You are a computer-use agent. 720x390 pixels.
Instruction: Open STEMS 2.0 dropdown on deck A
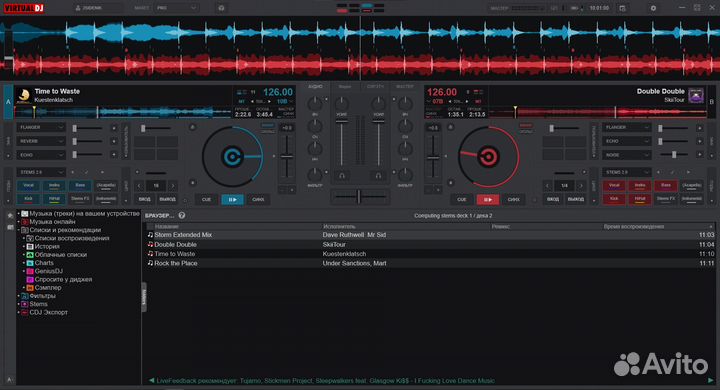(40, 172)
